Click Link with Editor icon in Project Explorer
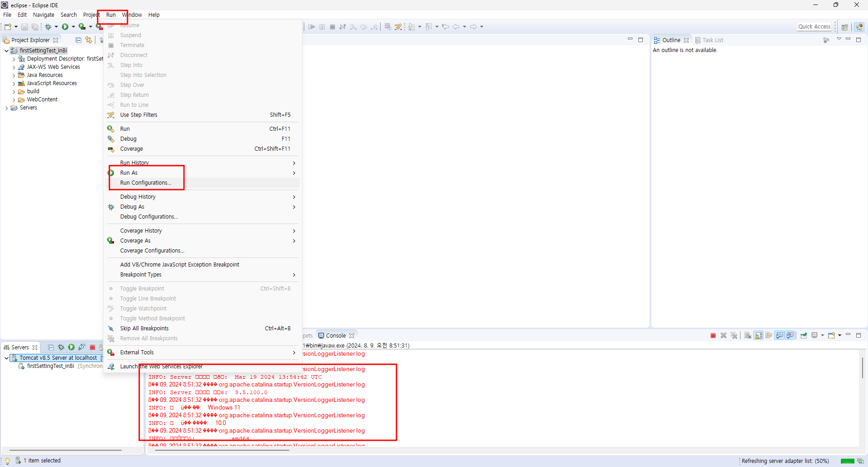 [x=89, y=40]
